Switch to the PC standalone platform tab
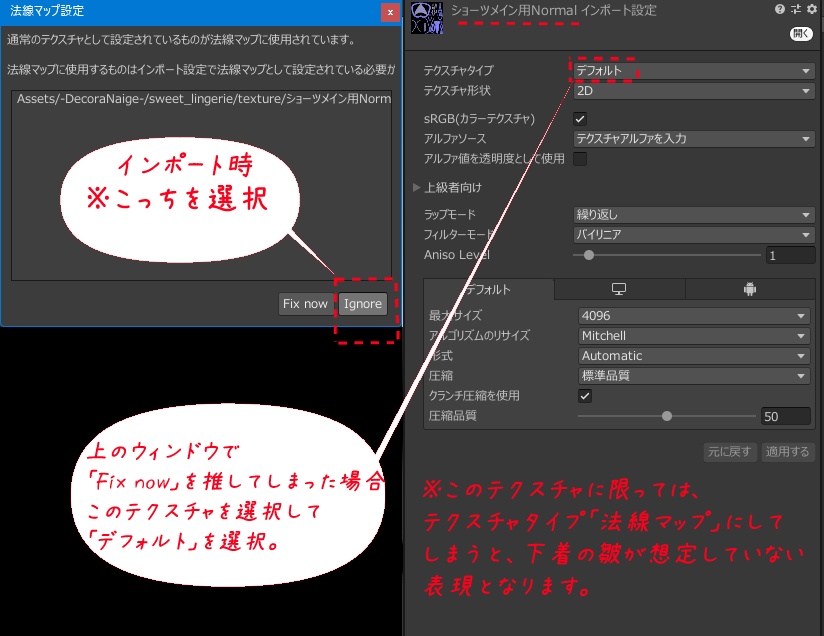This screenshot has height=636, width=824. click(619, 289)
